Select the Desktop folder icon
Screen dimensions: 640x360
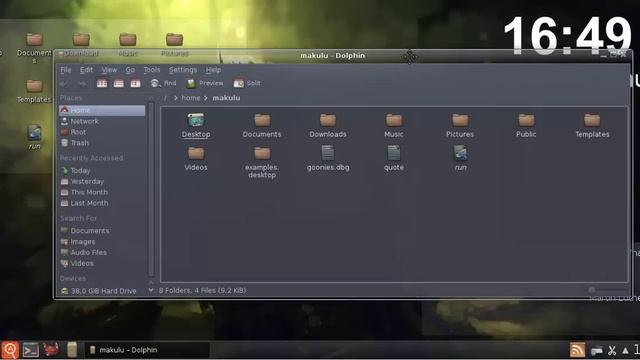coord(196,126)
